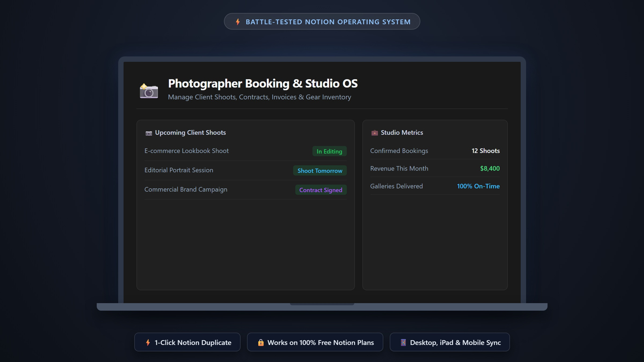Click the briefcase icon by Studio Metrics
This screenshot has height=362, width=644.
pos(375,133)
